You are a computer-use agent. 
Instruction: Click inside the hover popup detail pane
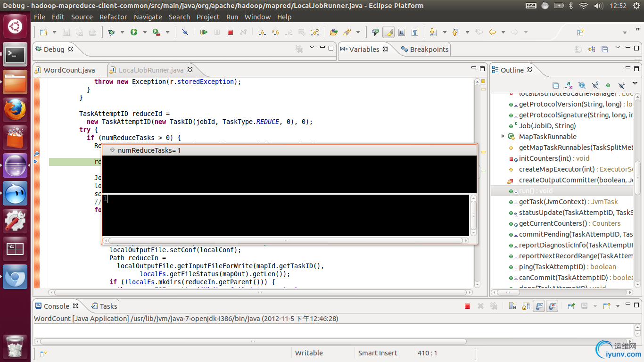(x=286, y=215)
